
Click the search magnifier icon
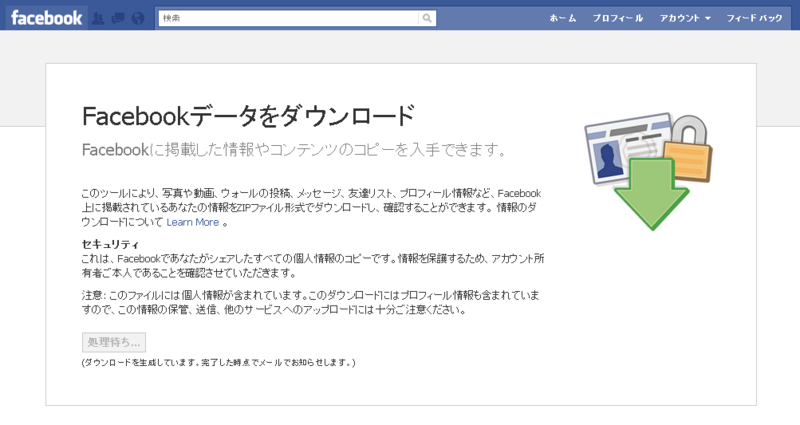click(427, 18)
